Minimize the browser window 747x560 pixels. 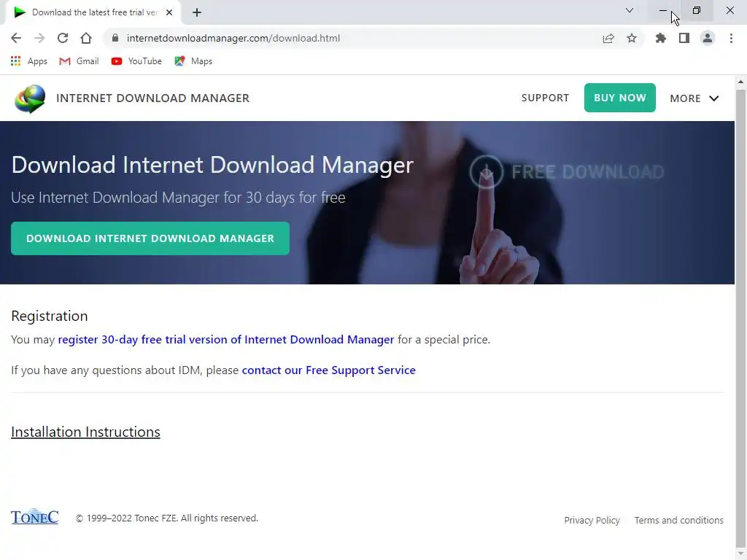663,10
